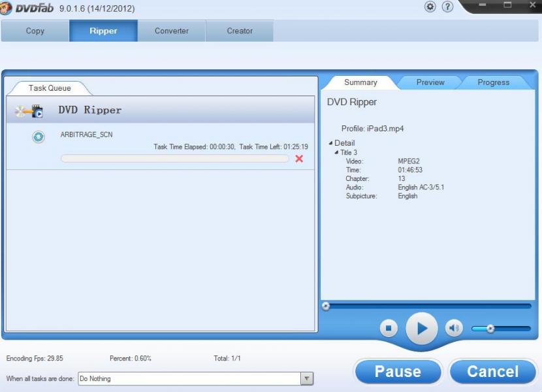Screen dimensions: 542x392
Task: Pause the ripping task
Action: tap(398, 372)
